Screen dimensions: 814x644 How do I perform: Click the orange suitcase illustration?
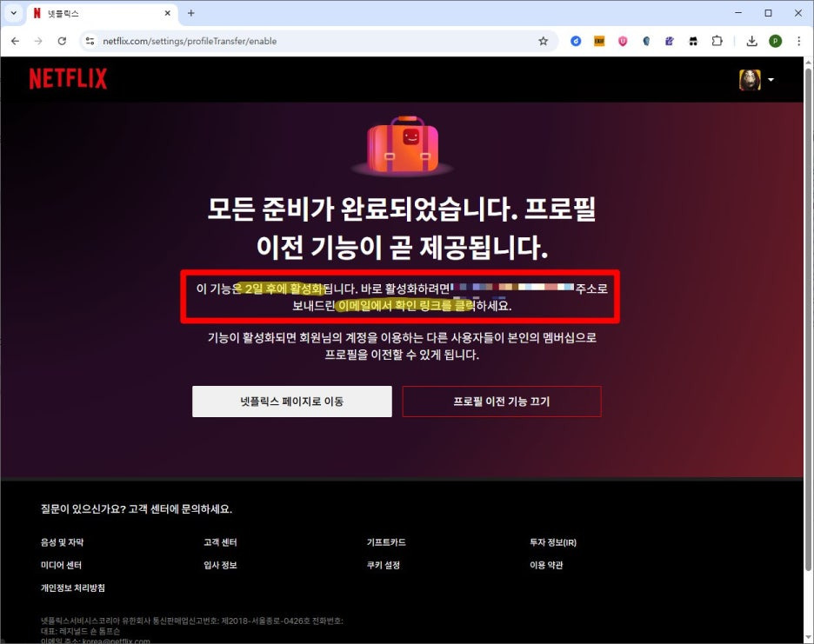(x=403, y=145)
